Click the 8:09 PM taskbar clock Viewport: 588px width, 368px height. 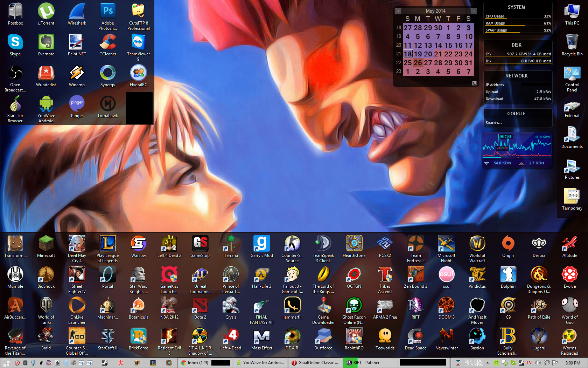pos(573,363)
